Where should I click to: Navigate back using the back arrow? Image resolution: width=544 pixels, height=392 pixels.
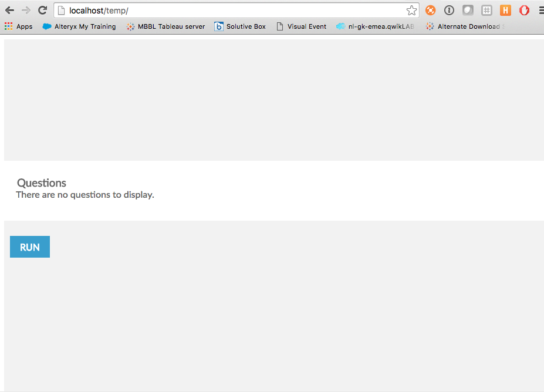(9, 10)
